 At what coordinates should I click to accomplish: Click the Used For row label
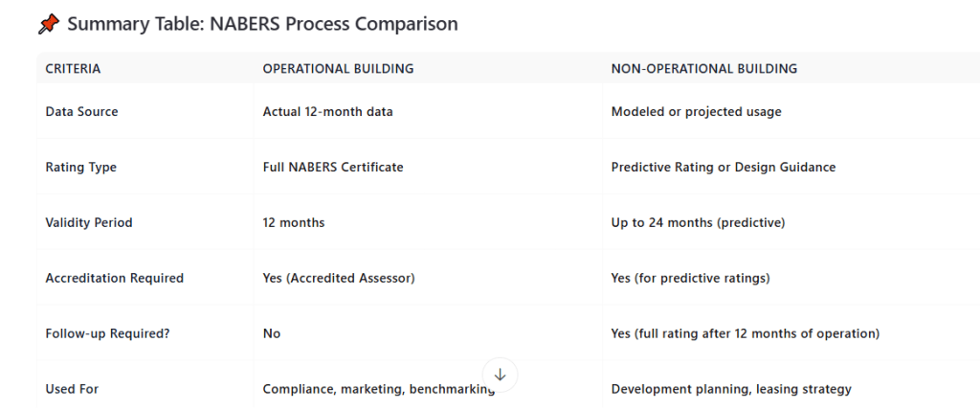(72, 390)
